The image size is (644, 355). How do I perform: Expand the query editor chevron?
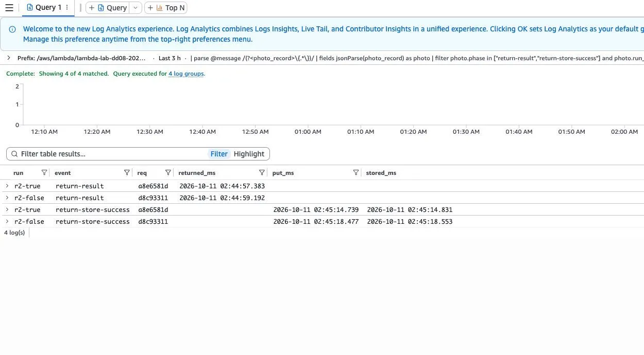pyautogui.click(x=9, y=58)
